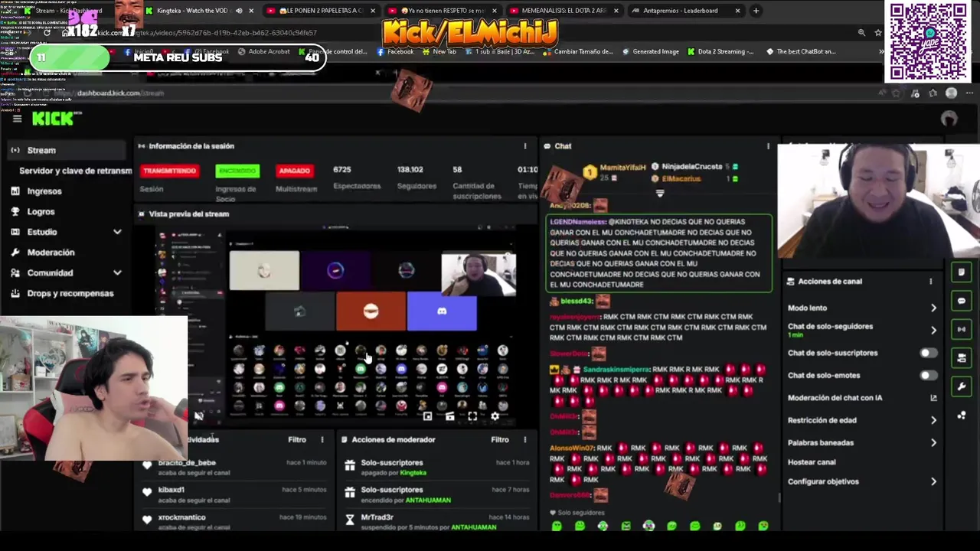
Task: Open Drops y recompensas in sidebar
Action: 70,293
